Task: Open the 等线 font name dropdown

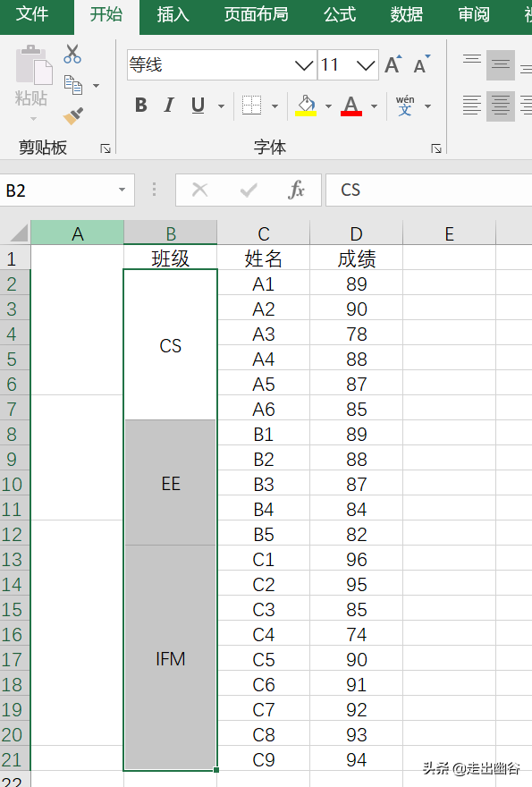Action: (x=304, y=65)
